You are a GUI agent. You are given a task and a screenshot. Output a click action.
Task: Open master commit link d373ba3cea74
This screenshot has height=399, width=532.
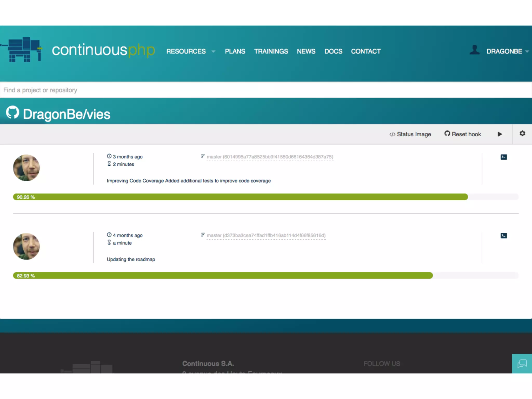click(266, 236)
